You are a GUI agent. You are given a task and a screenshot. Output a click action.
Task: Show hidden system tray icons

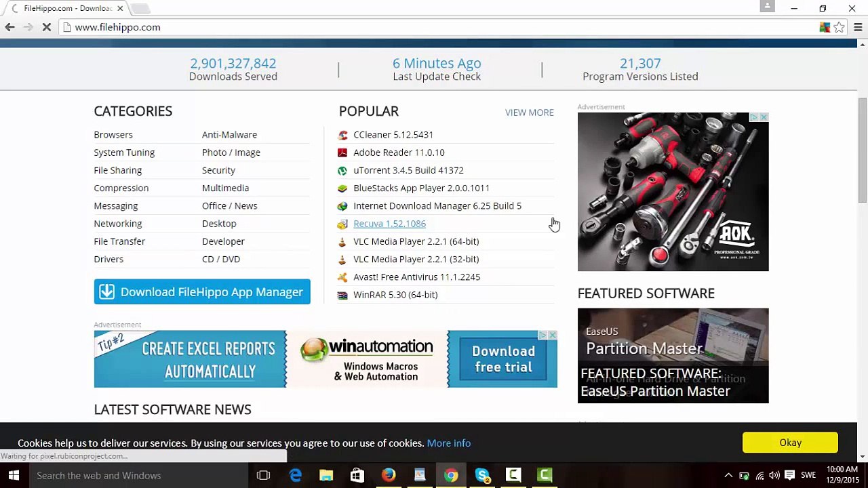728,475
